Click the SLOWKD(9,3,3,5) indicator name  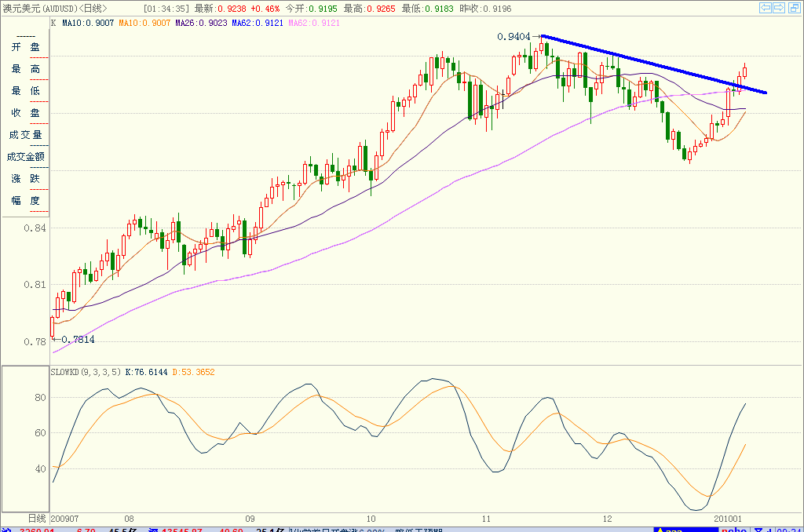86,372
